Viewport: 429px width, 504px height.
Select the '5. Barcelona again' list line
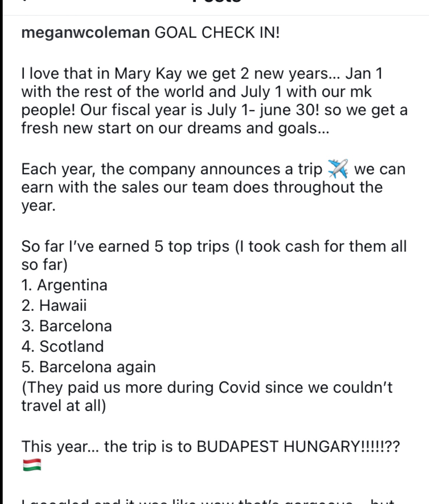coord(89,367)
